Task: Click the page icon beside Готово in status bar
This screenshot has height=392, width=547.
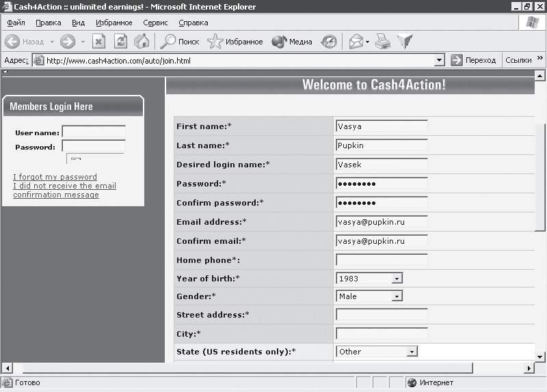Action: [7, 382]
